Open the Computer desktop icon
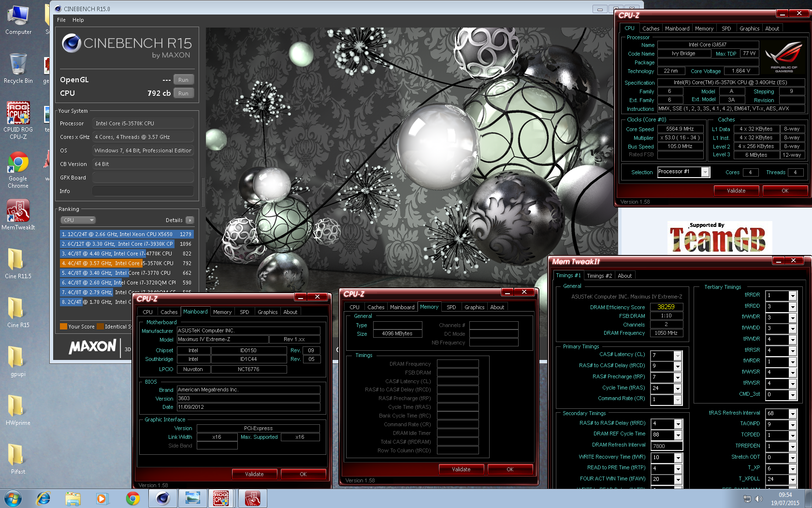This screenshot has width=812, height=508. pyautogui.click(x=18, y=19)
